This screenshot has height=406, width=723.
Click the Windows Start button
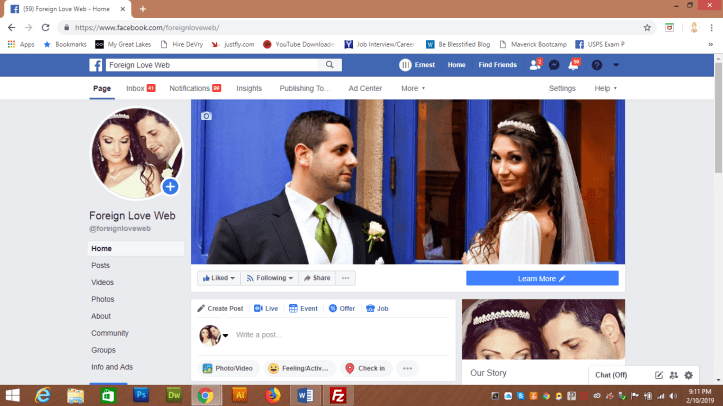[12, 395]
